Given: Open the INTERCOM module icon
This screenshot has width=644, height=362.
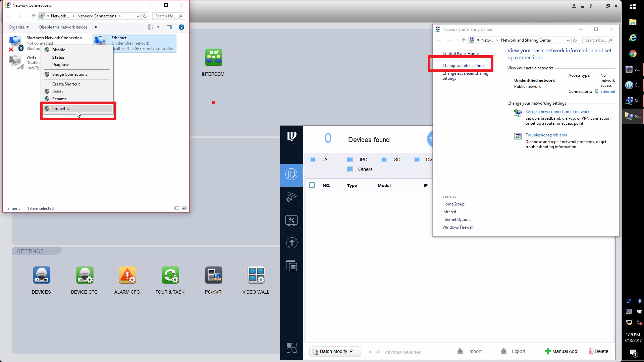Looking at the screenshot, I should tap(213, 58).
